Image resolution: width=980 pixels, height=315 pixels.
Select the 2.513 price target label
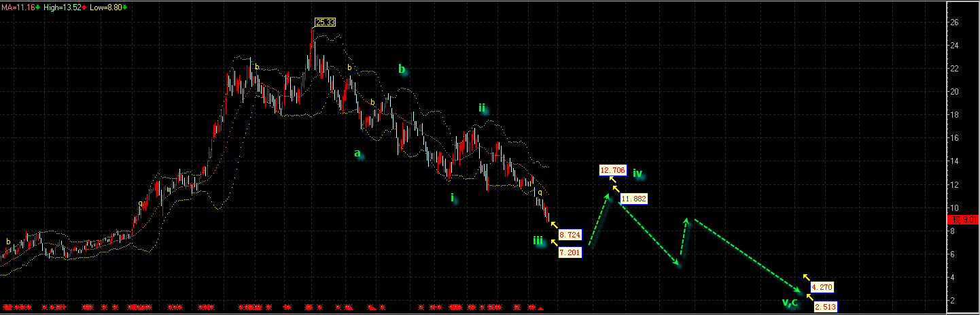[825, 307]
